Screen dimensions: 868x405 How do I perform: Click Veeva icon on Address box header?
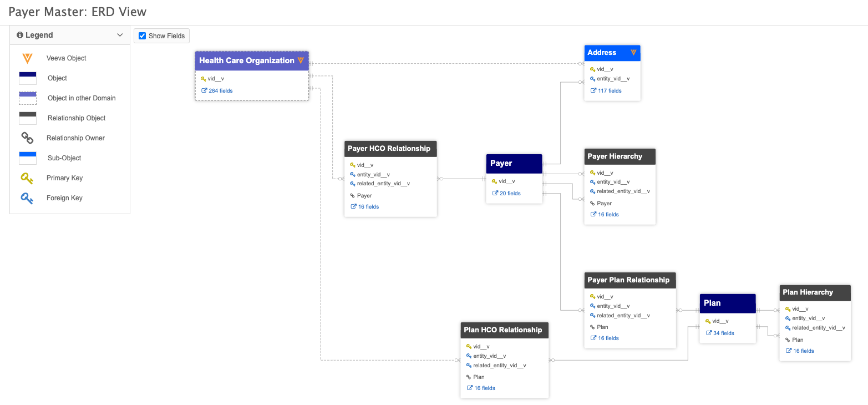point(633,53)
